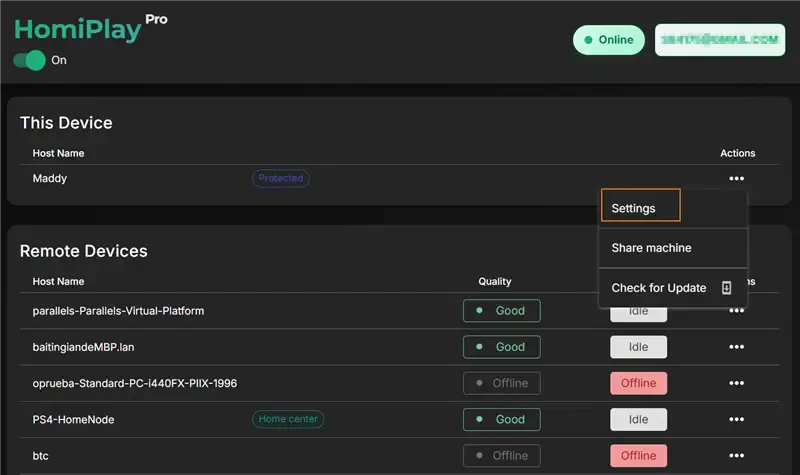Open three-dot menu for btc device

click(736, 456)
